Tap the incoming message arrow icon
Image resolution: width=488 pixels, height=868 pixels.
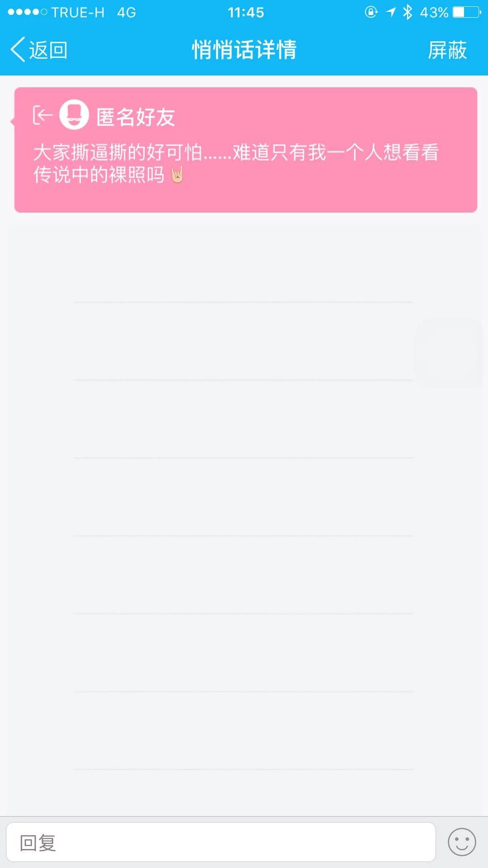pos(42,115)
